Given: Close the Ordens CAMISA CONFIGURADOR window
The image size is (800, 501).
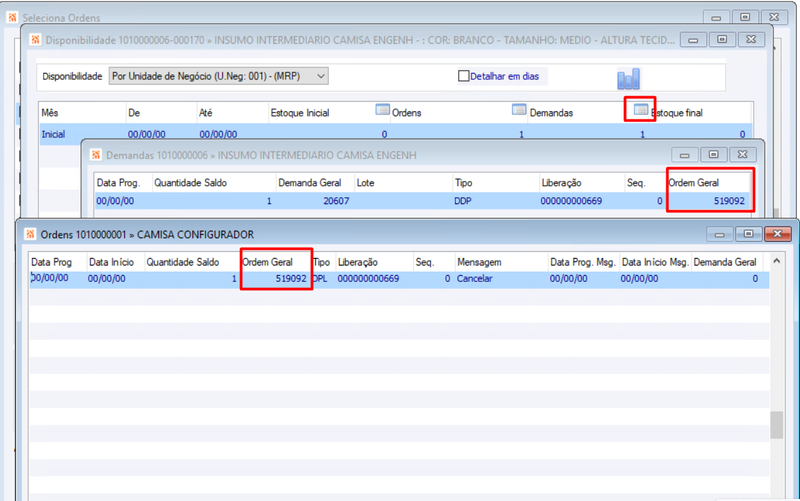Looking at the screenshot, I should coord(777,234).
